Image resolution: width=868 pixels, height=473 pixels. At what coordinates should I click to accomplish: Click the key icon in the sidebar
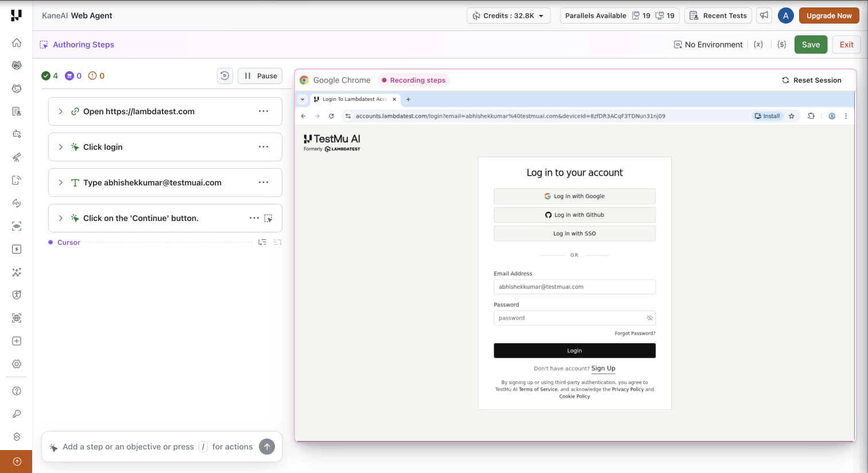(x=17, y=414)
